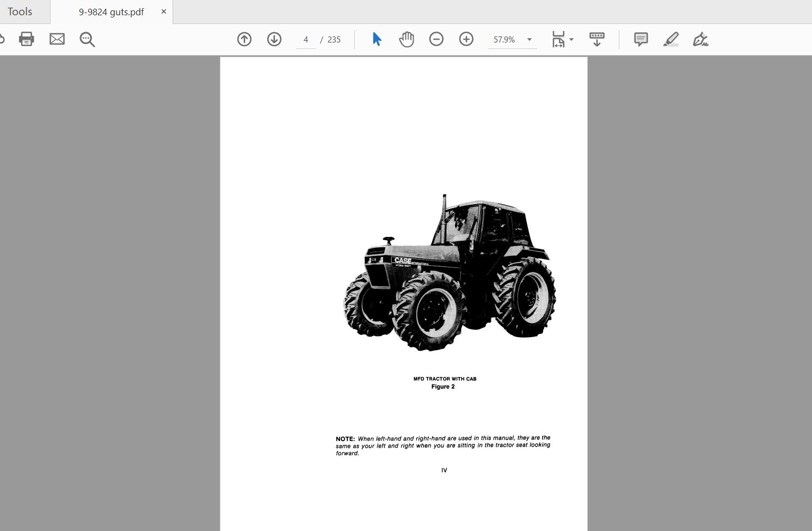Click the Fit page scroll mode icon
Screen dimensions: 812x531
click(558, 39)
